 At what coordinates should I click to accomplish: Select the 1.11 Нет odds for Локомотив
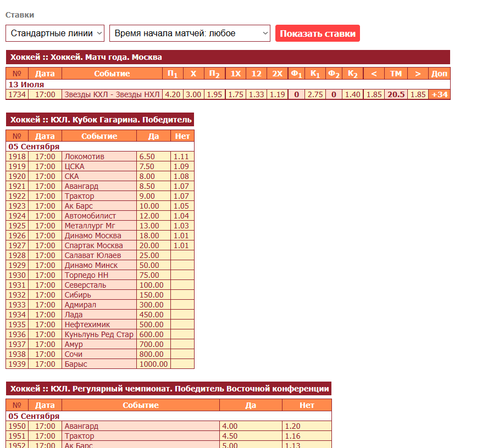tap(182, 156)
